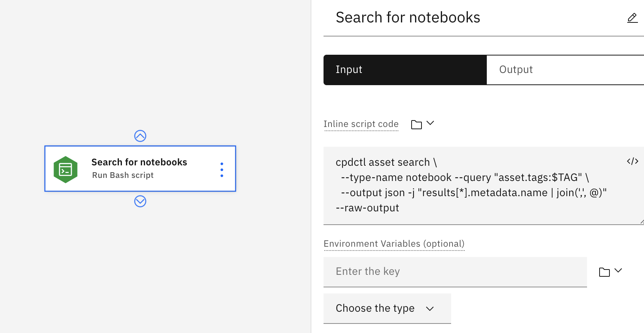Image resolution: width=644 pixels, height=333 pixels.
Task: Open the three-dot overflow menu on node
Action: [x=222, y=170]
